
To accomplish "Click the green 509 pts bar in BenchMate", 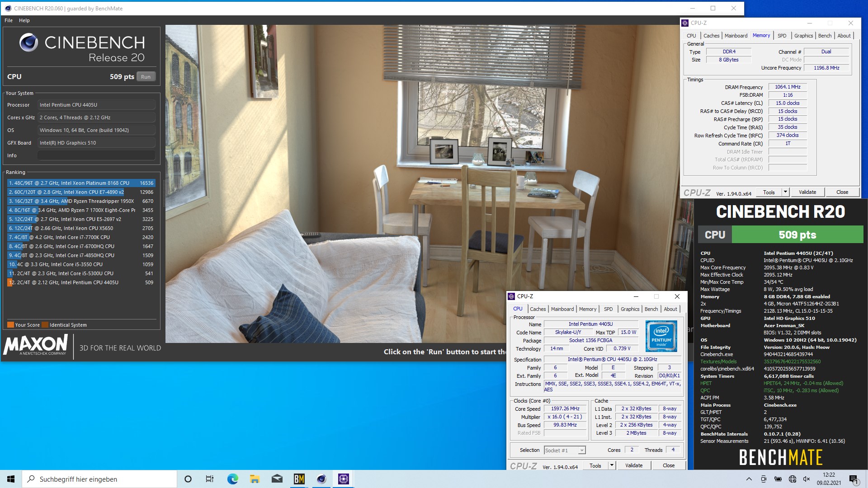I will tap(797, 235).
